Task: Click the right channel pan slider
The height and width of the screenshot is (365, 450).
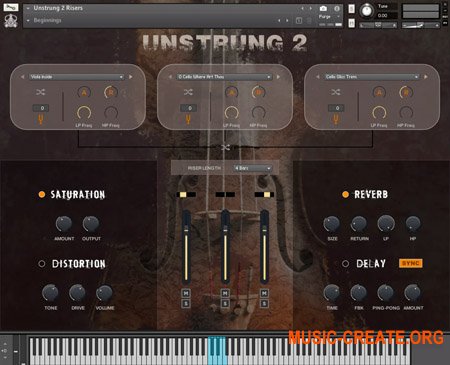Action: 264,194
